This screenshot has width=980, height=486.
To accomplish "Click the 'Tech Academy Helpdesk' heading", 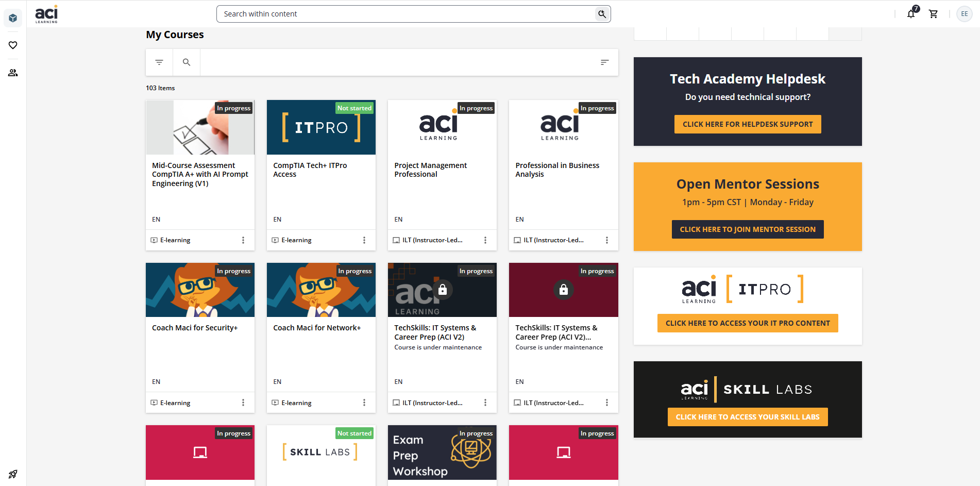I will (748, 79).
